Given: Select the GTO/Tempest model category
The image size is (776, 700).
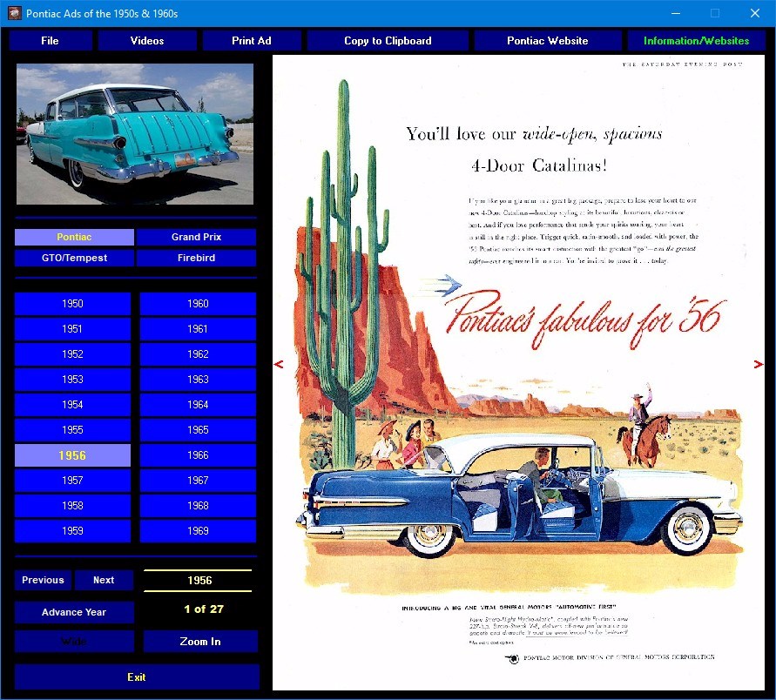Looking at the screenshot, I should 74,258.
